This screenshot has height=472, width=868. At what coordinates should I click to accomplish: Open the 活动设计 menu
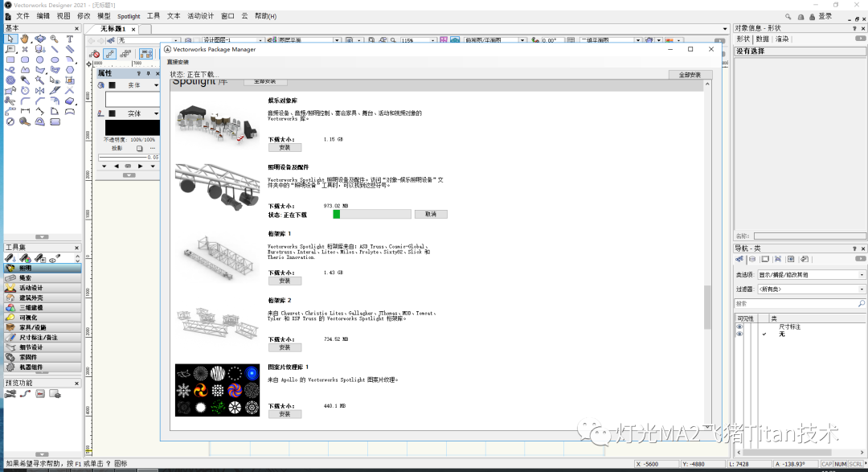[x=200, y=16]
